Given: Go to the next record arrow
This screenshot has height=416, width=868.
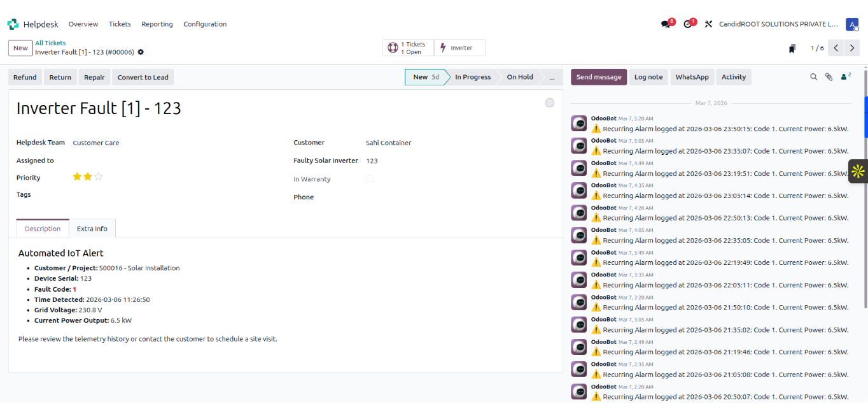Looking at the screenshot, I should [x=852, y=48].
